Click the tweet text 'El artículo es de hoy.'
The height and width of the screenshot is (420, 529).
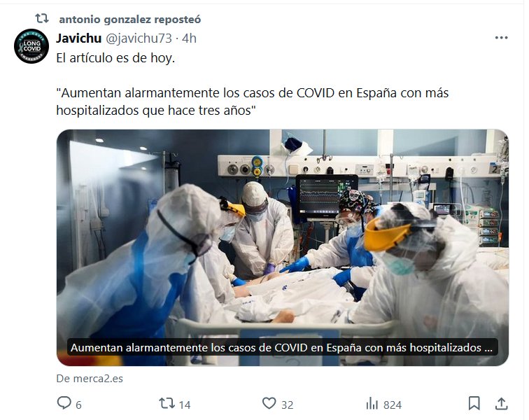coord(115,58)
